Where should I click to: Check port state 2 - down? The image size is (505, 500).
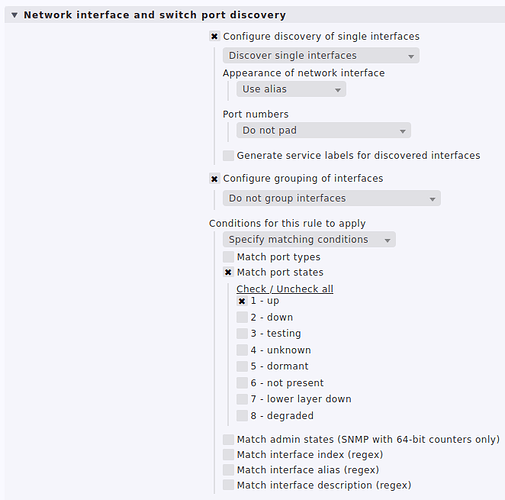(x=242, y=317)
